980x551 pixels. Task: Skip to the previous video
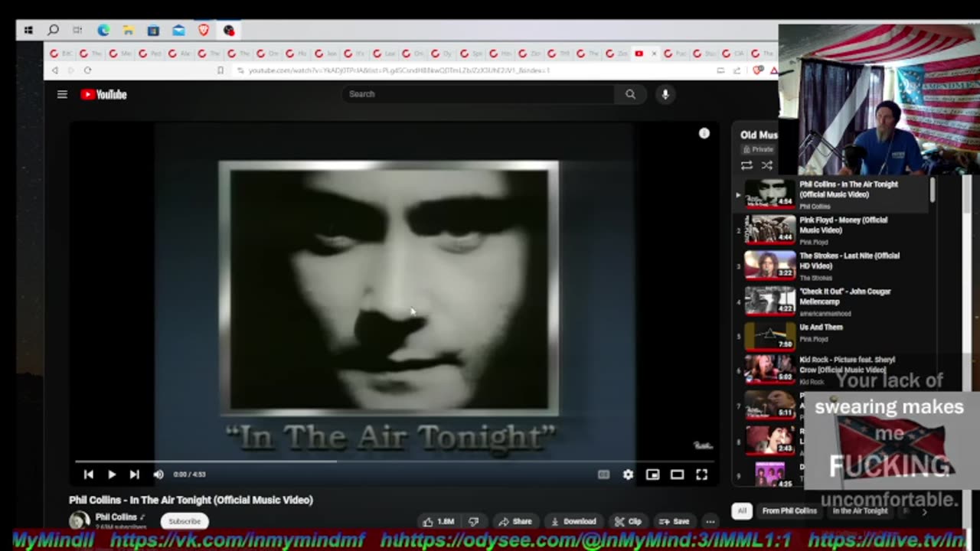point(88,474)
